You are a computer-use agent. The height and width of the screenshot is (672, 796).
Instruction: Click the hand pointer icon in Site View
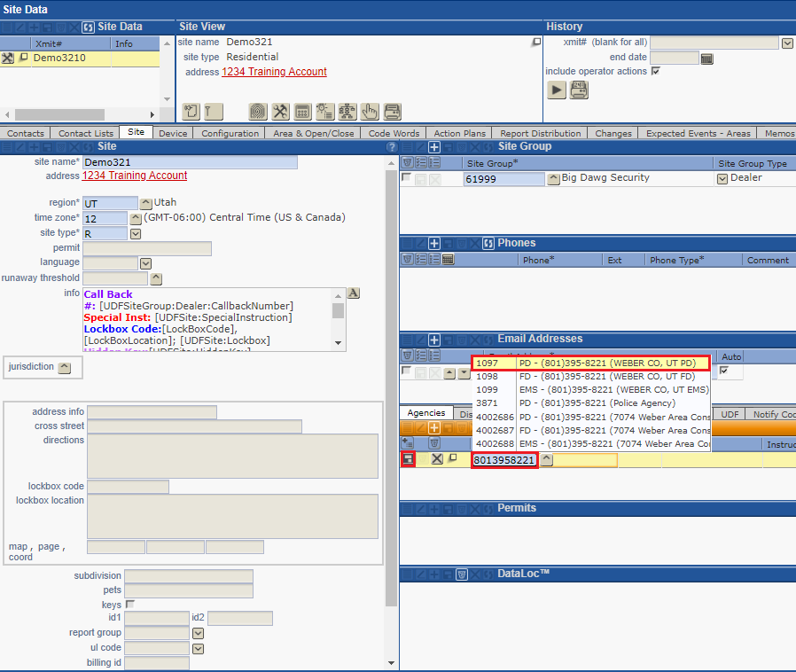point(370,111)
